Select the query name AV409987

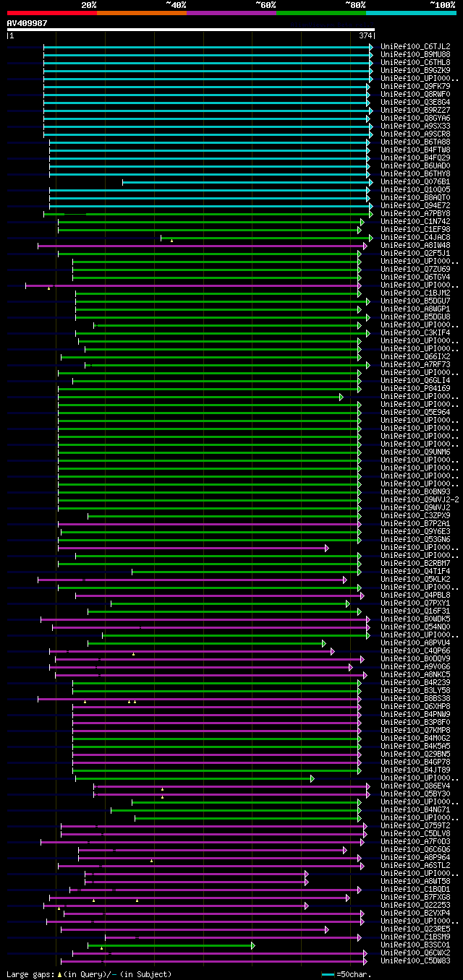click(27, 23)
